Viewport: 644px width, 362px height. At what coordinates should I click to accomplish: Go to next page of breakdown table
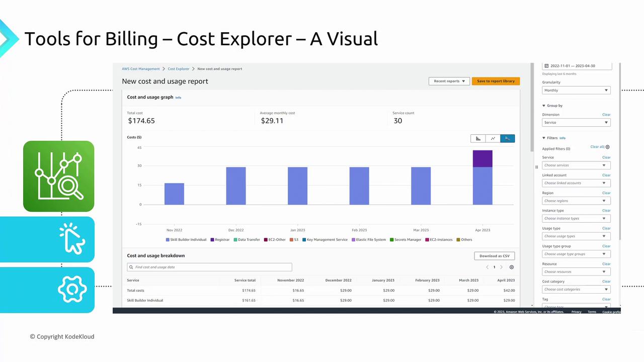tap(501, 267)
